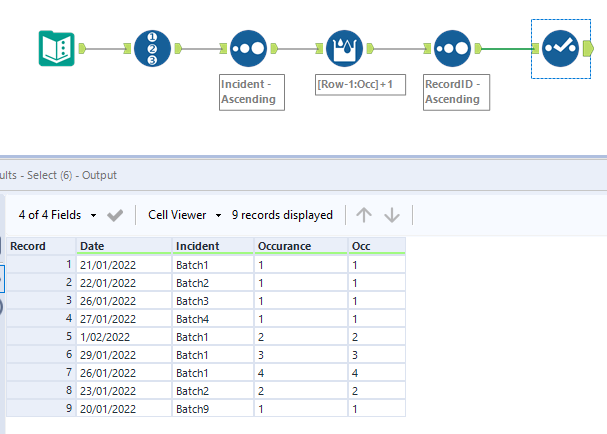Select the 1/02/2022 date cell
Image resolution: width=607 pixels, height=434 pixels.
(124, 337)
